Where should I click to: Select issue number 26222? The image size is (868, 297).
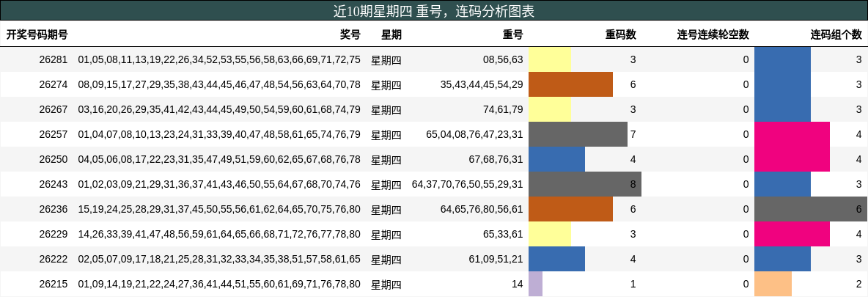pos(54,259)
